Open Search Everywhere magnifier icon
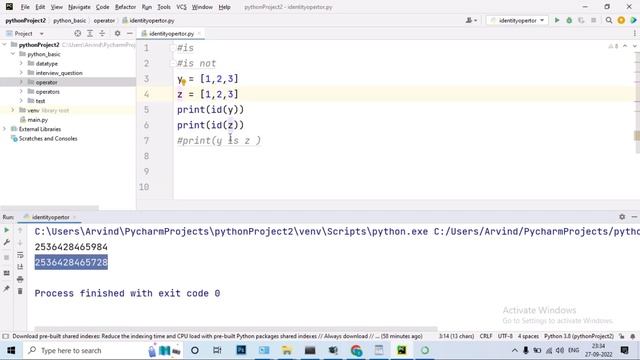640x360 pixels. point(609,20)
